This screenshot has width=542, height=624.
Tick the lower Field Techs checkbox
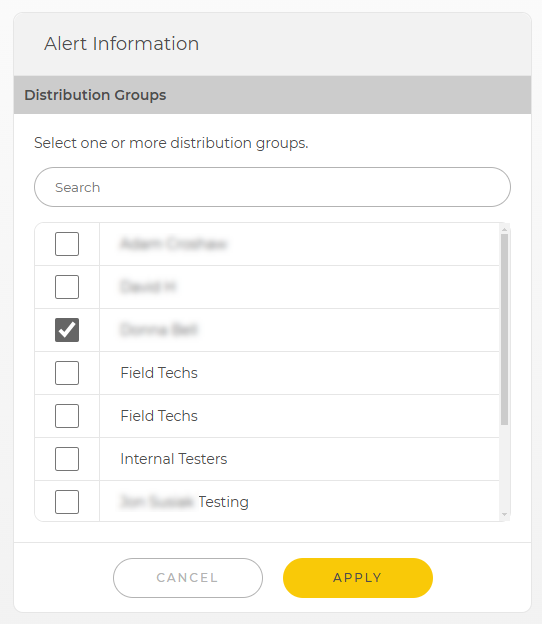point(67,416)
